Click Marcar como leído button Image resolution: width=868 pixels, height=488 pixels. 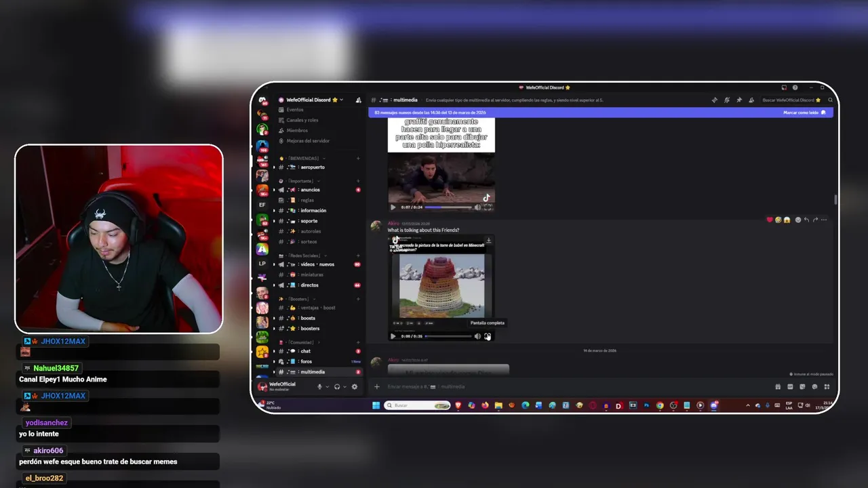804,113
